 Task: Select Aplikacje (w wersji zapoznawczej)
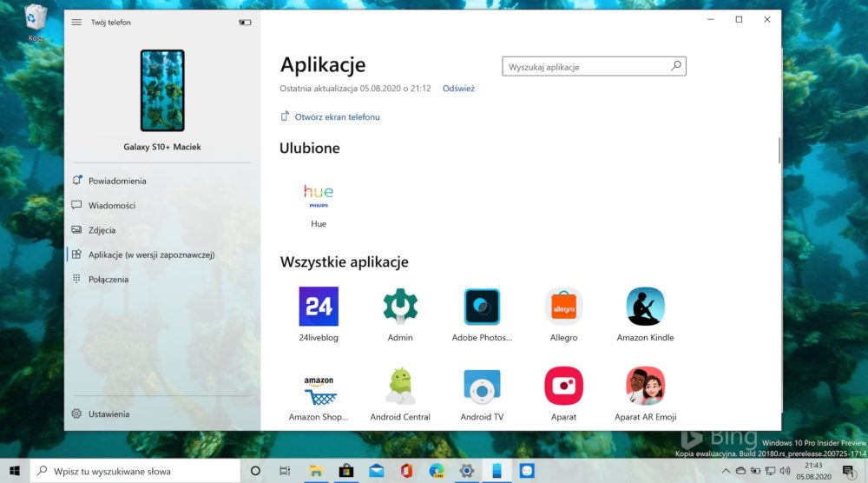coord(161,255)
